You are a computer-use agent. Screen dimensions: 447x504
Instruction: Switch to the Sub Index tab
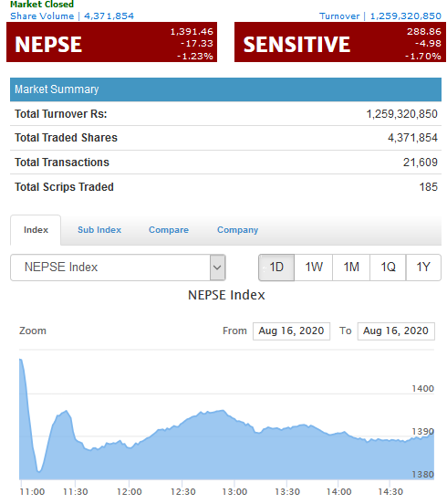coord(99,230)
